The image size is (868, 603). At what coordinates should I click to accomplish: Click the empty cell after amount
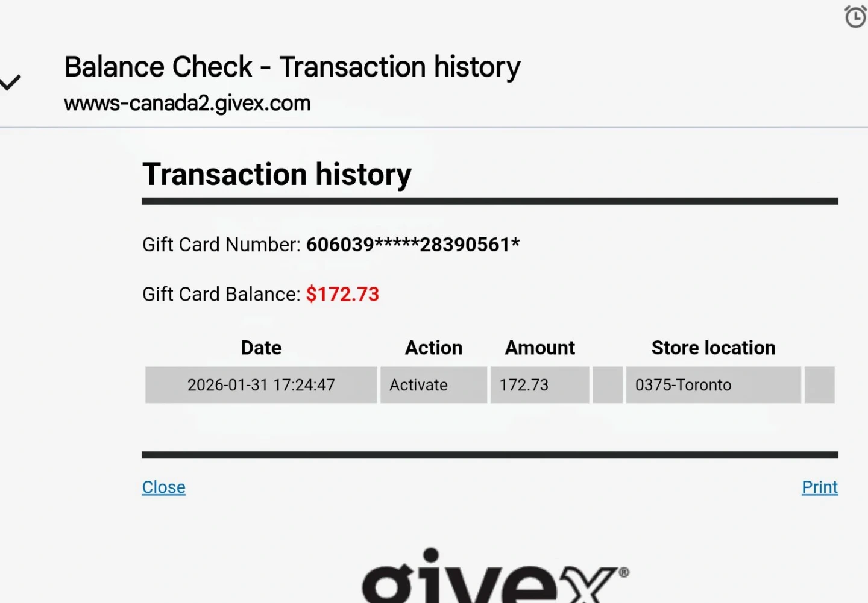608,385
